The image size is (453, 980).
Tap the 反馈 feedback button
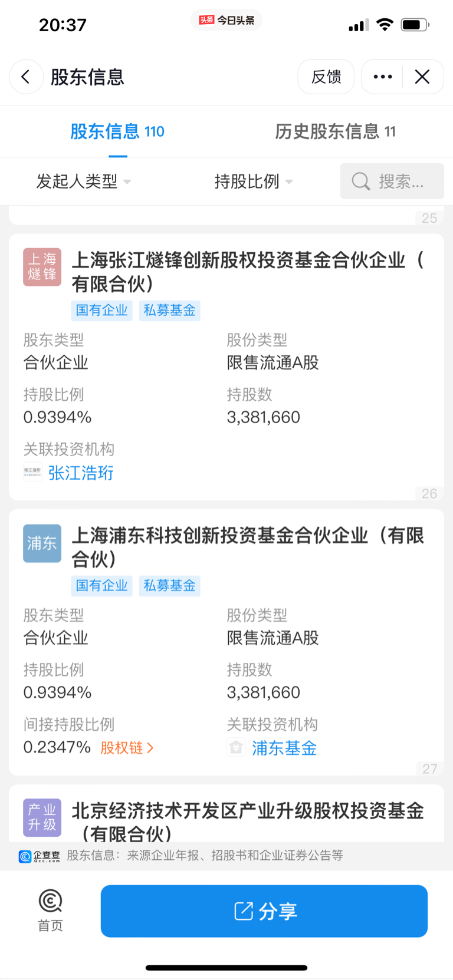click(326, 77)
